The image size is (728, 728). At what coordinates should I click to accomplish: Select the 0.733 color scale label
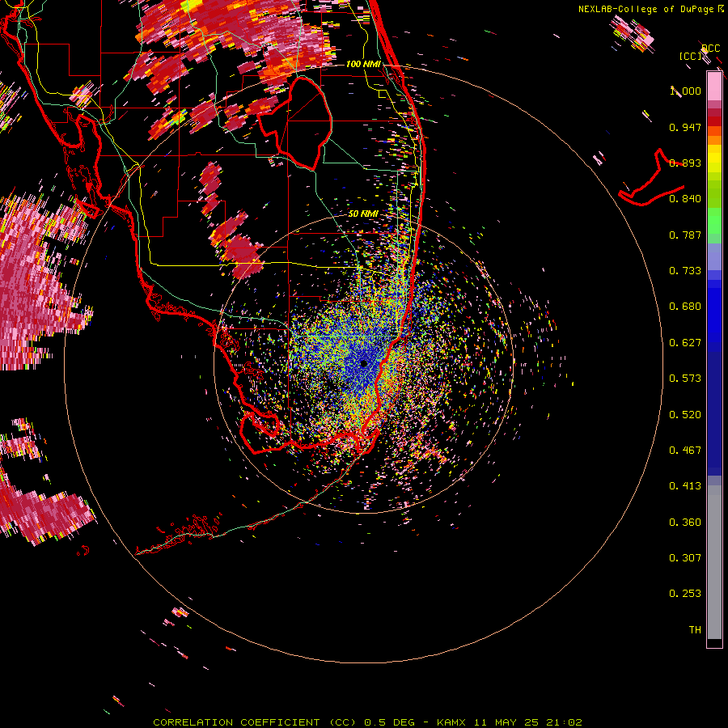[685, 271]
